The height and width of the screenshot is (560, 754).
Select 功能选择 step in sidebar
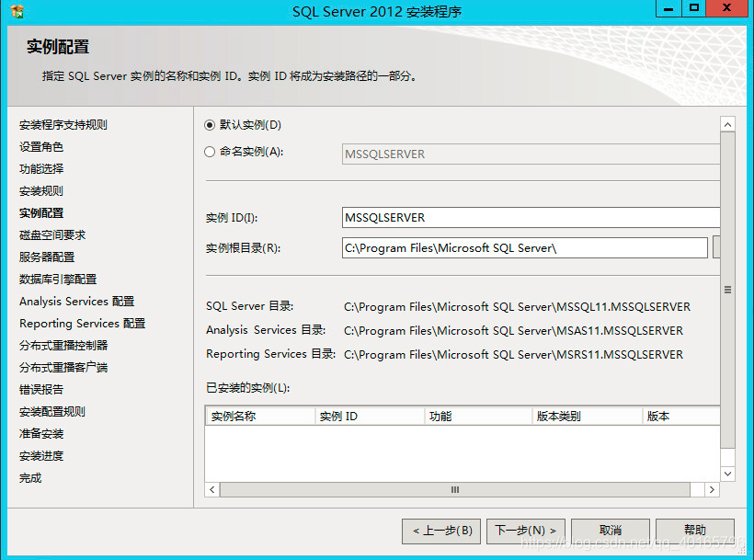40,169
